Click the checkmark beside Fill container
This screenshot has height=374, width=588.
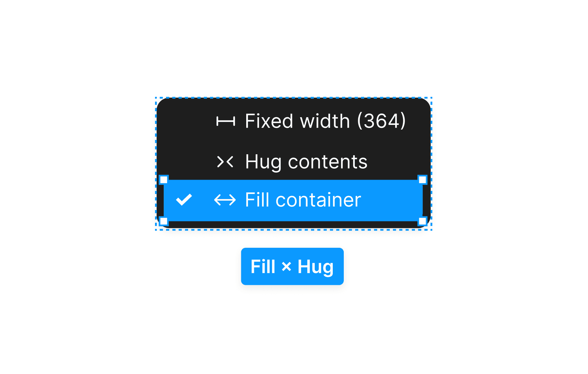coord(184,200)
